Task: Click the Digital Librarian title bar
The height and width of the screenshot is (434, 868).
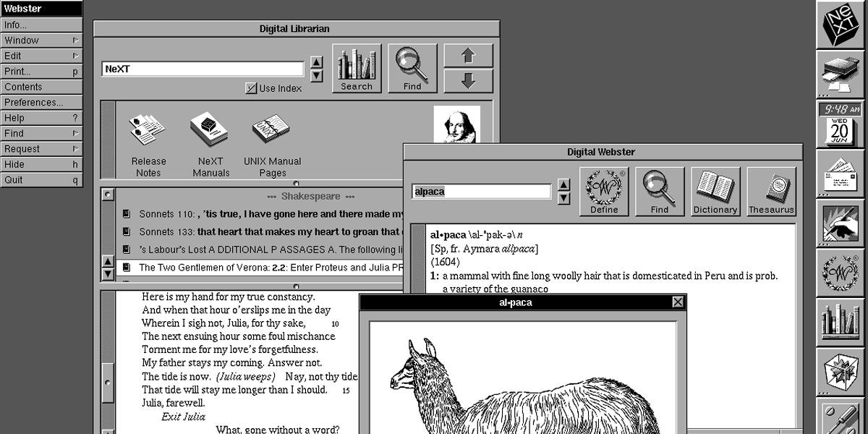Action: pyautogui.click(x=296, y=29)
